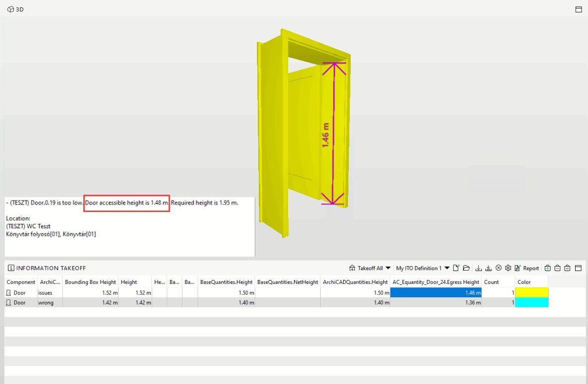Click the ArchiC... column header

50,282
